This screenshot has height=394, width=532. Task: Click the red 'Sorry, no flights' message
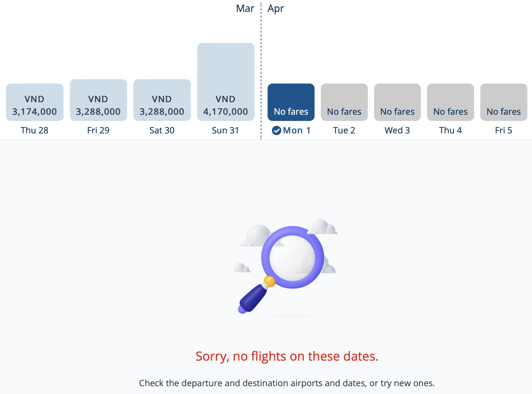click(287, 356)
